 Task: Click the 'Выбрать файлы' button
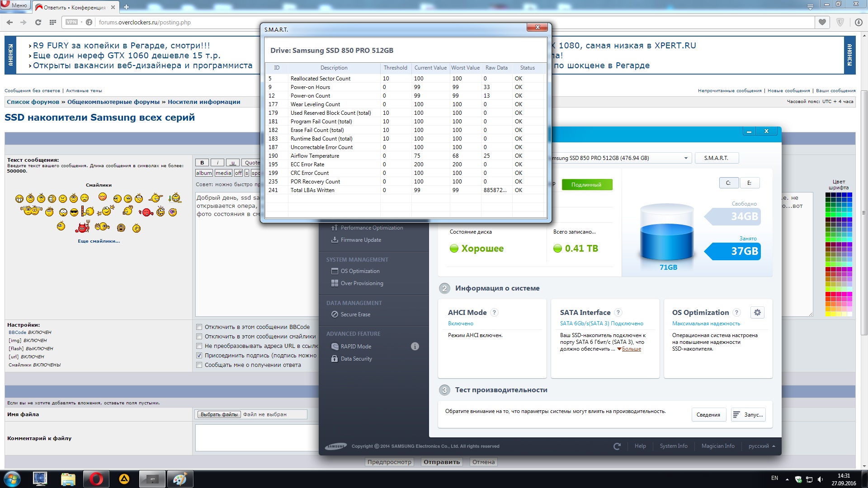coord(219,414)
